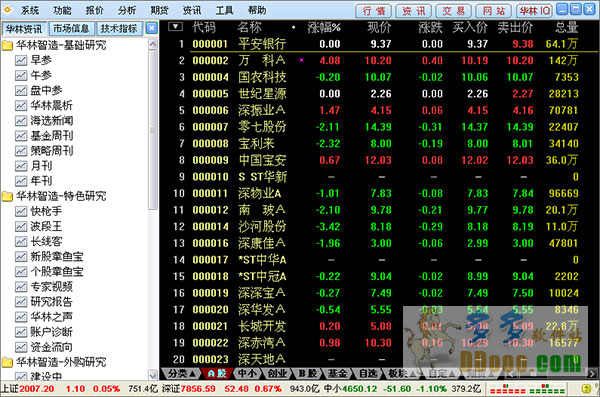Click the application logo icon in title bar

pyautogui.click(x=7, y=10)
